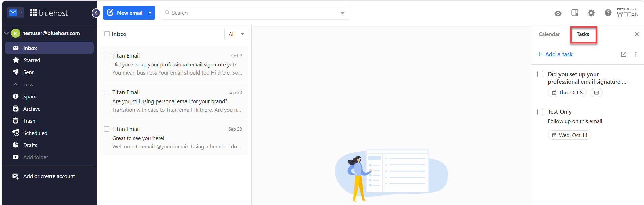This screenshot has height=205, width=644.
Task: Collapse the testuser@bluehost.com account chevron
Action: tap(6, 33)
